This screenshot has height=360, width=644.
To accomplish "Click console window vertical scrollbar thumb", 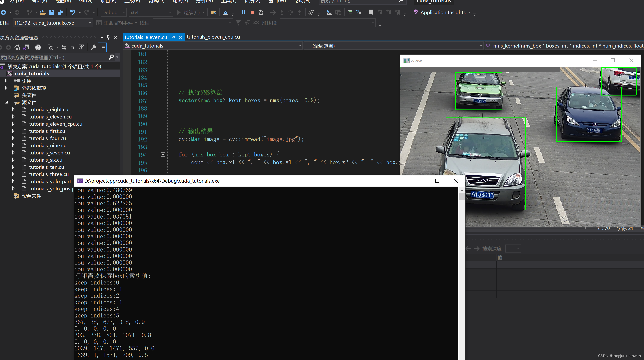I will pyautogui.click(x=462, y=197).
